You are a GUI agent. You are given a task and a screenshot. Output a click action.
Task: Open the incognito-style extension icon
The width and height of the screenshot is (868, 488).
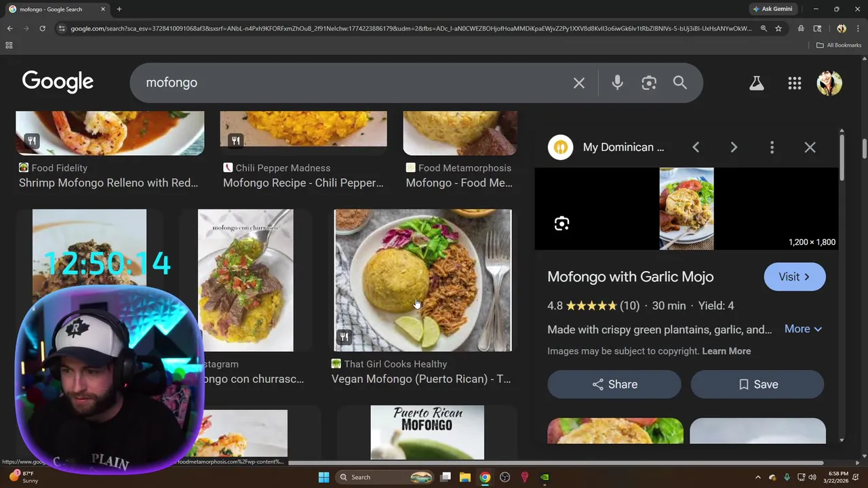click(801, 28)
